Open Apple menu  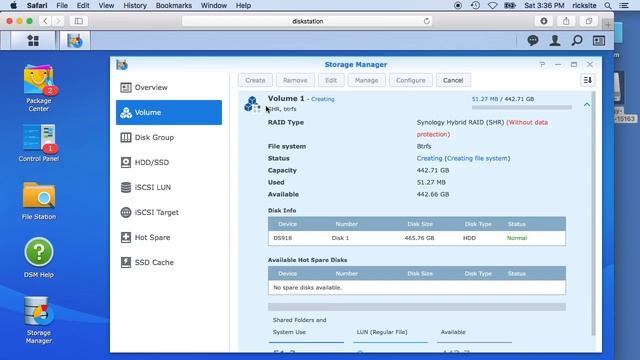click(13, 5)
